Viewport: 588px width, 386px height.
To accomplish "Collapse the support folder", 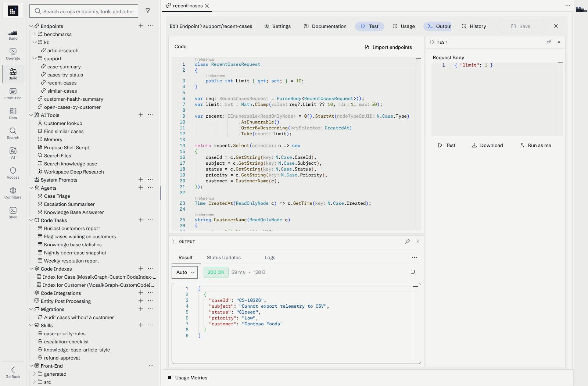I will [x=35, y=58].
